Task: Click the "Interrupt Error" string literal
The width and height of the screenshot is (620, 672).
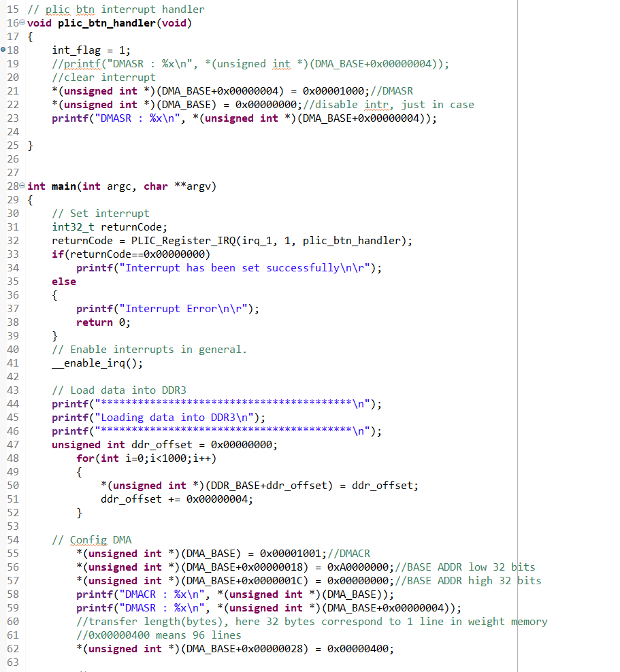Action: (180, 309)
